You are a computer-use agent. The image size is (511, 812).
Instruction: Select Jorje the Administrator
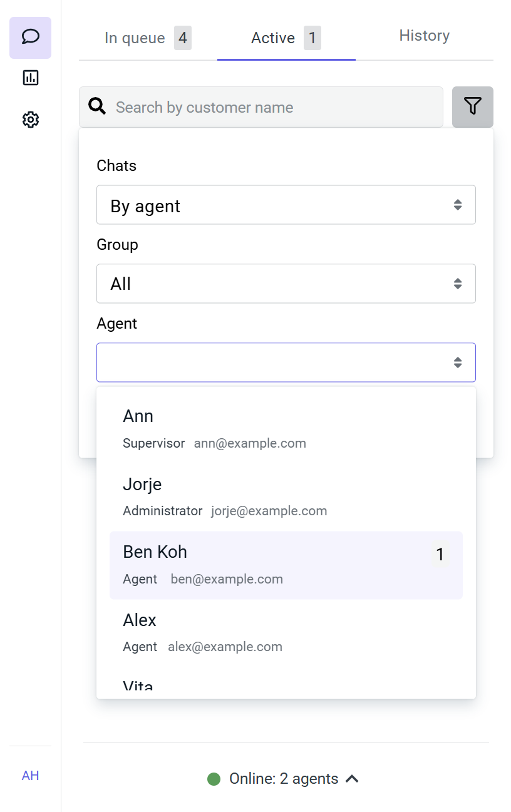[286, 497]
